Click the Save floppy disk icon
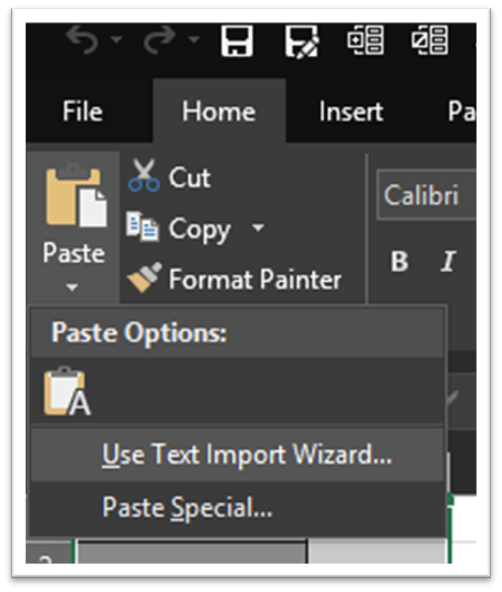502x592 pixels. 237,41
